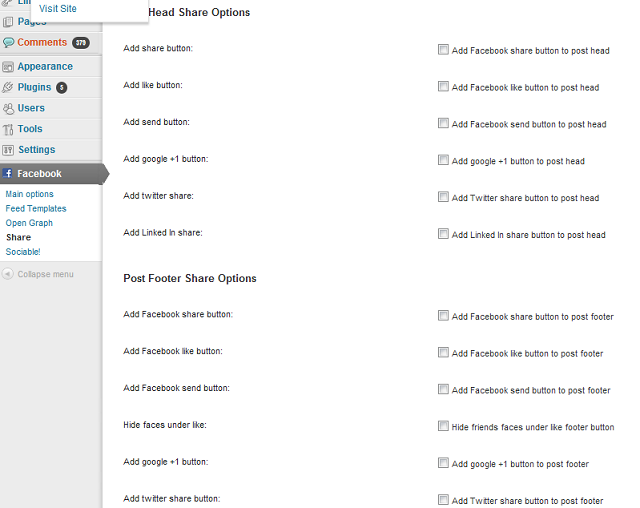Click the Users icon in sidebar
The image size is (640, 508).
click(x=8, y=108)
